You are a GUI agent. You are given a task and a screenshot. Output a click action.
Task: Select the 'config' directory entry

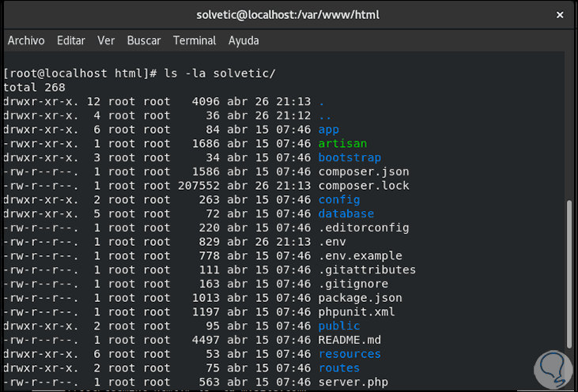click(x=338, y=200)
